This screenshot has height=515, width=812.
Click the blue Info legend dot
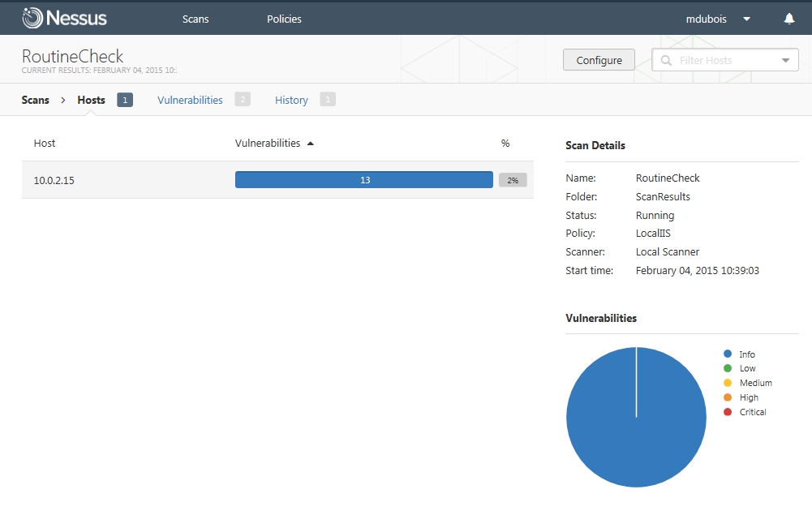(728, 354)
